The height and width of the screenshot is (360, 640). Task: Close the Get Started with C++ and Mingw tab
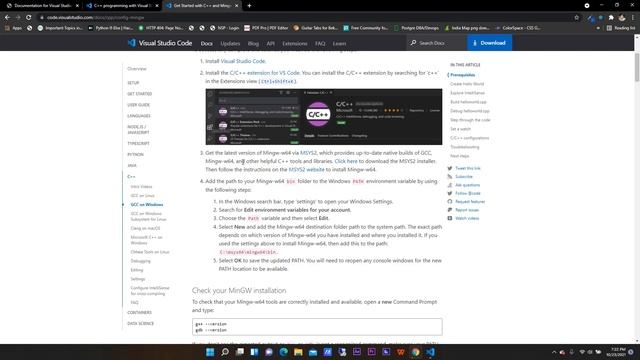(x=236, y=6)
